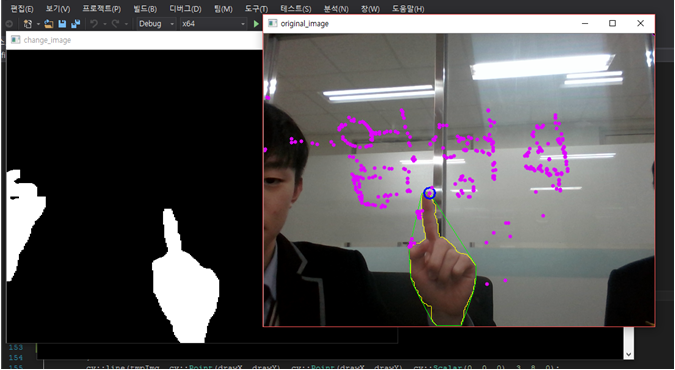Click the navigate backward toolbar icon
This screenshot has height=370, width=675.
[x=9, y=24]
